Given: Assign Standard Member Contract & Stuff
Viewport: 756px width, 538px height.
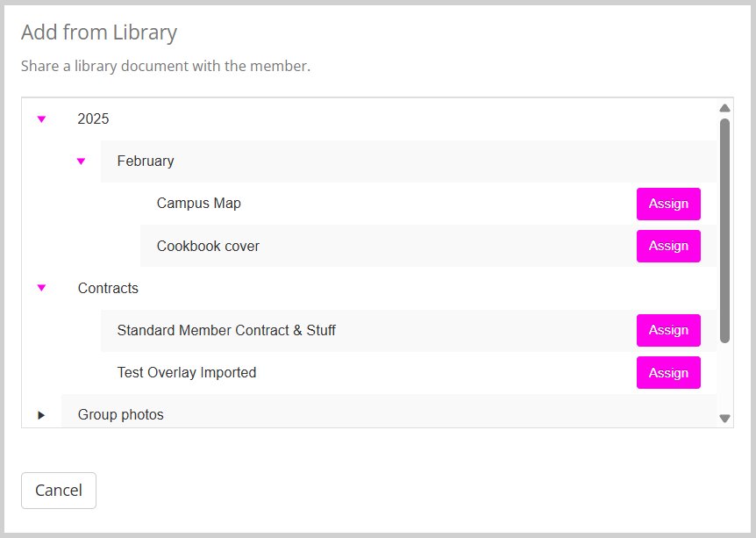Looking at the screenshot, I should [x=668, y=330].
